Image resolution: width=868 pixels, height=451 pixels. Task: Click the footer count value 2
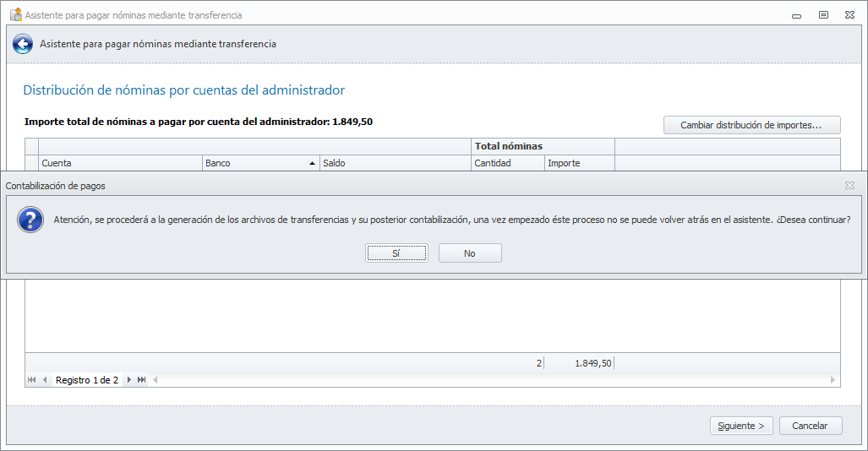coord(538,363)
